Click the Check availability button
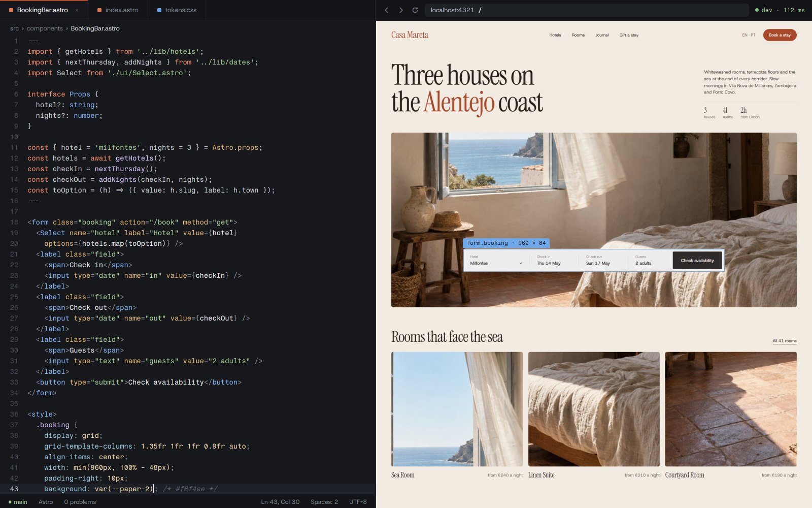Viewport: 812px width, 508px height. tap(697, 261)
